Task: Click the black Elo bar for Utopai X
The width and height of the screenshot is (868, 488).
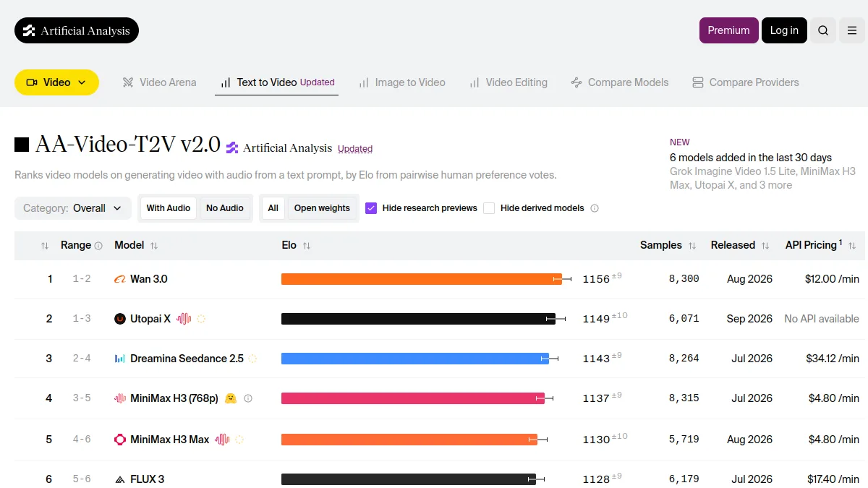Action: tap(418, 319)
